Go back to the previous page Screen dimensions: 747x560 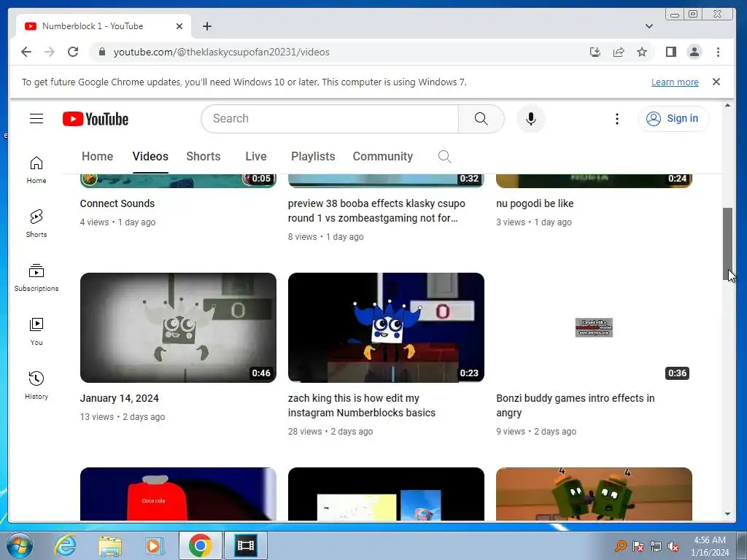(x=26, y=52)
